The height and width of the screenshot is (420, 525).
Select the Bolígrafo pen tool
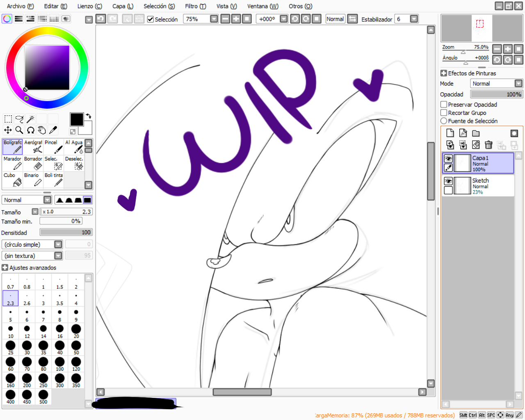[12, 146]
